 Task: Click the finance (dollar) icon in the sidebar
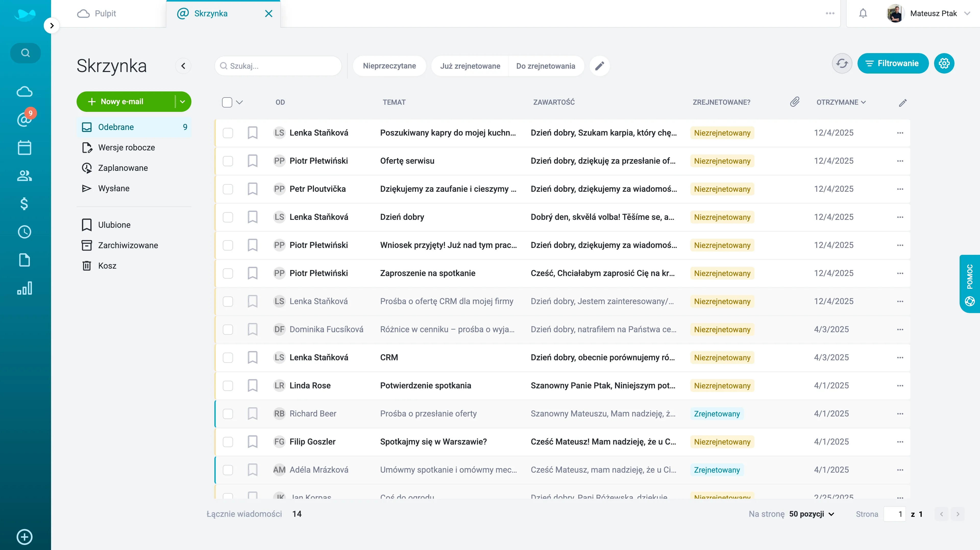24,204
